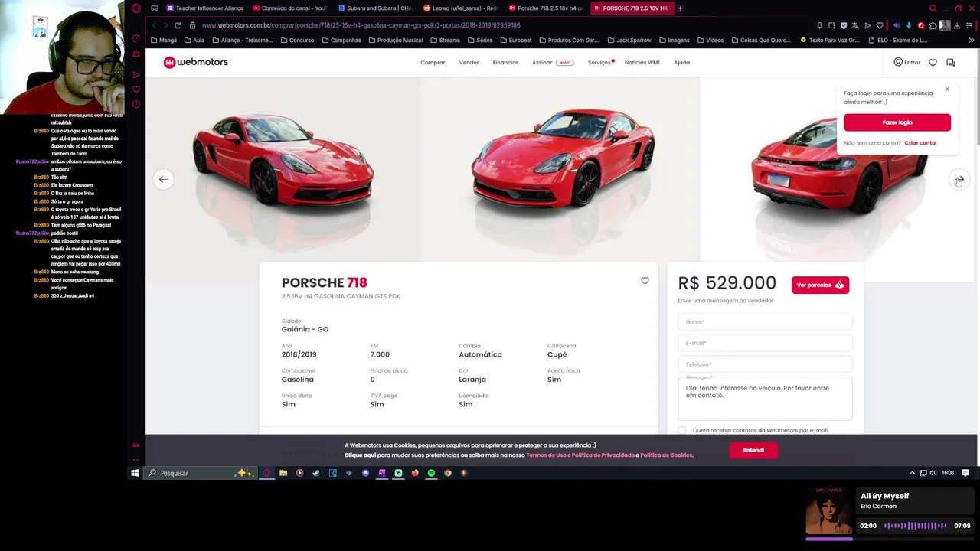This screenshot has height=551, width=980.
Task: Check receive Webmotors contacts by e-mail
Action: point(682,431)
